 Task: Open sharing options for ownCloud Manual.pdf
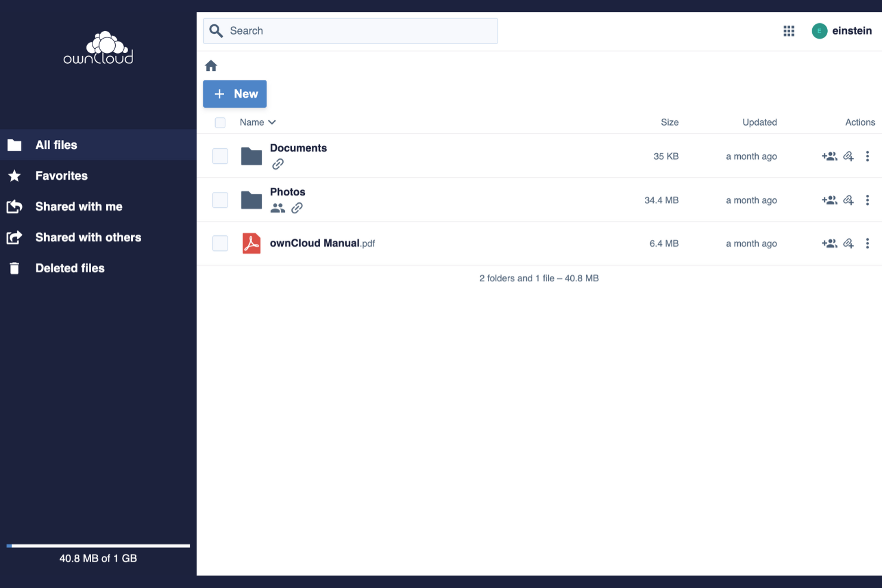829,243
